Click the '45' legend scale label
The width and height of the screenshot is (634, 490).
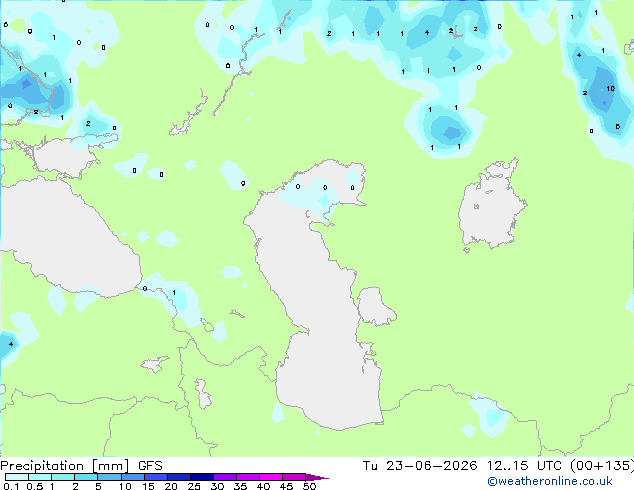[286, 486]
